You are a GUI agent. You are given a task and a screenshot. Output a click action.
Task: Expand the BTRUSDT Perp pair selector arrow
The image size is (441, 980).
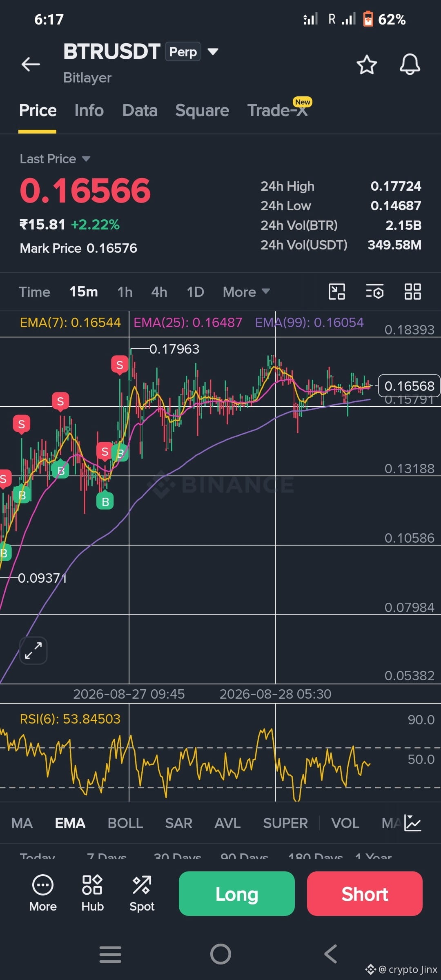click(x=213, y=51)
